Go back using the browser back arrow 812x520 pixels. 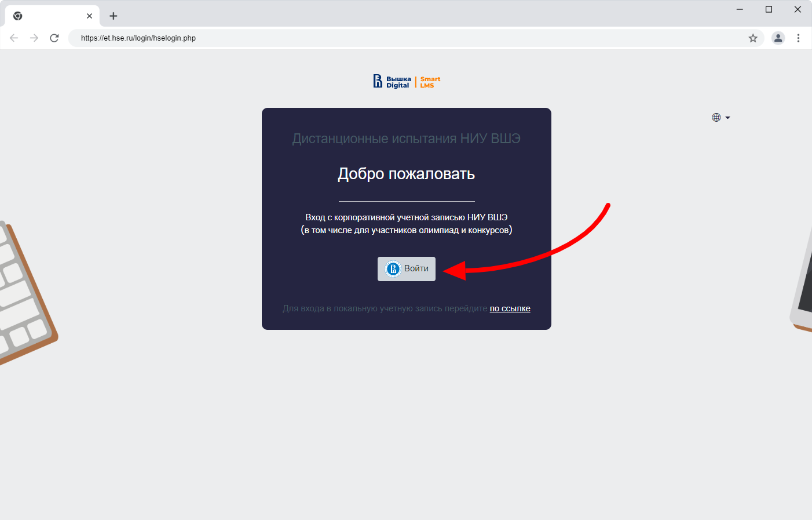point(14,38)
